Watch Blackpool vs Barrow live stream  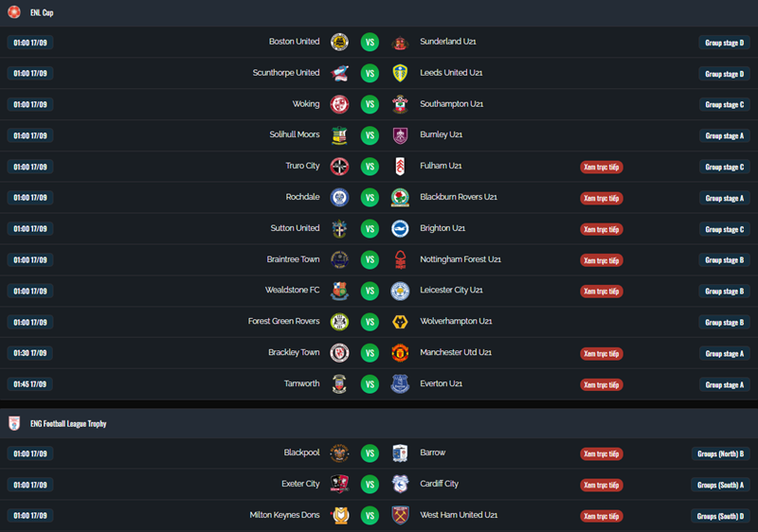(602, 453)
